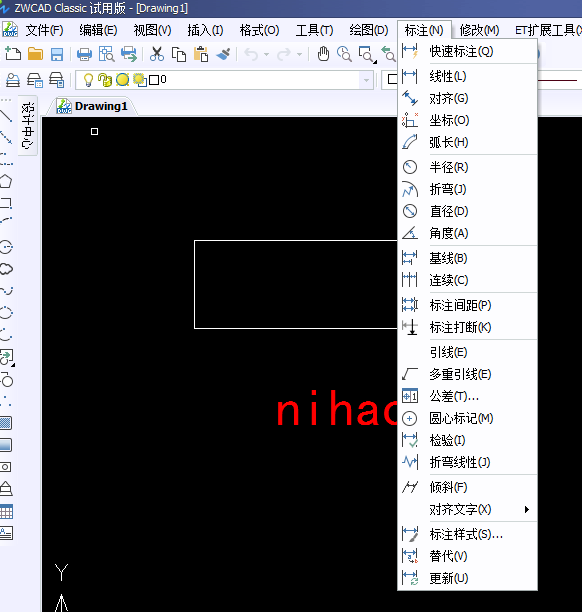Screen dimensions: 582x612
Task: Open the 插入(I) menu
Action: [x=205, y=30]
